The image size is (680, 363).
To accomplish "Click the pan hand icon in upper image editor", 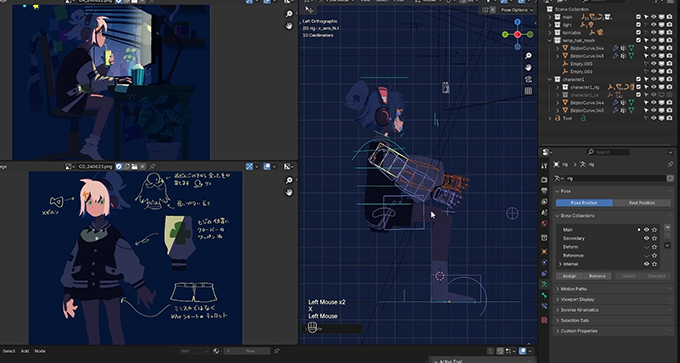I will [289, 26].
